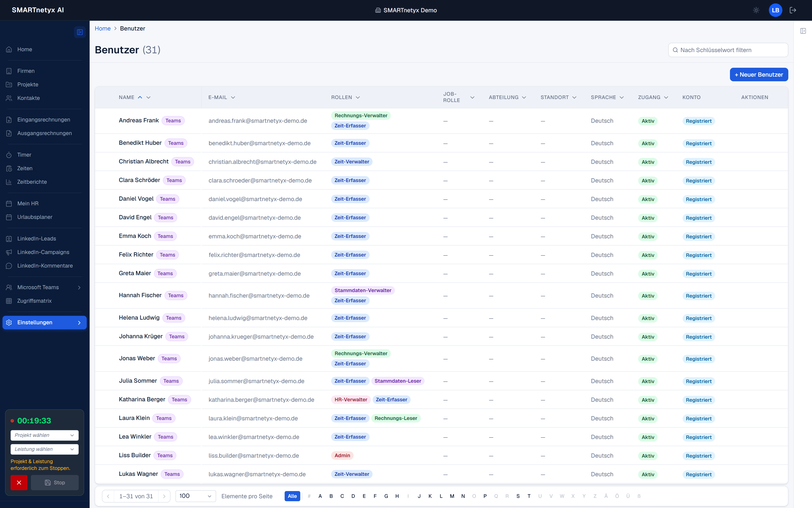
Task: Open the LinkedIn-Campaigns menu item
Action: 44,252
